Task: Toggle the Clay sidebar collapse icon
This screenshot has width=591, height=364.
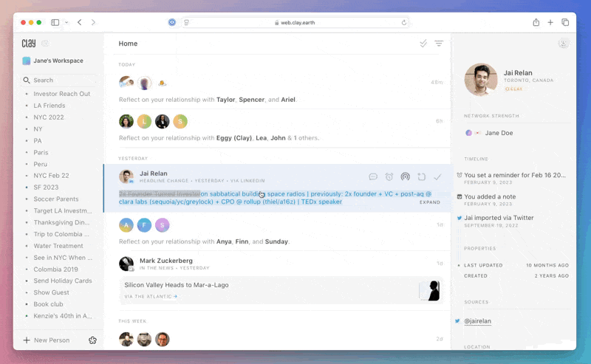Action: coord(45,44)
